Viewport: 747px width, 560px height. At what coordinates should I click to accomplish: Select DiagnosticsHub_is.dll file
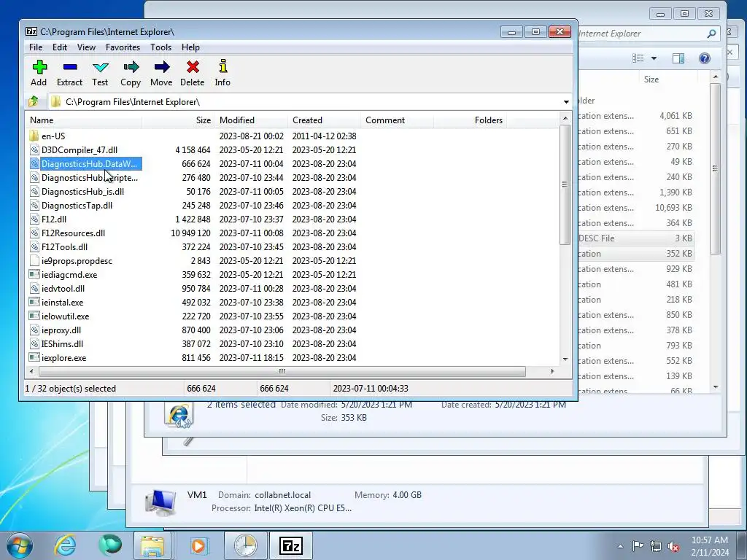83,192
